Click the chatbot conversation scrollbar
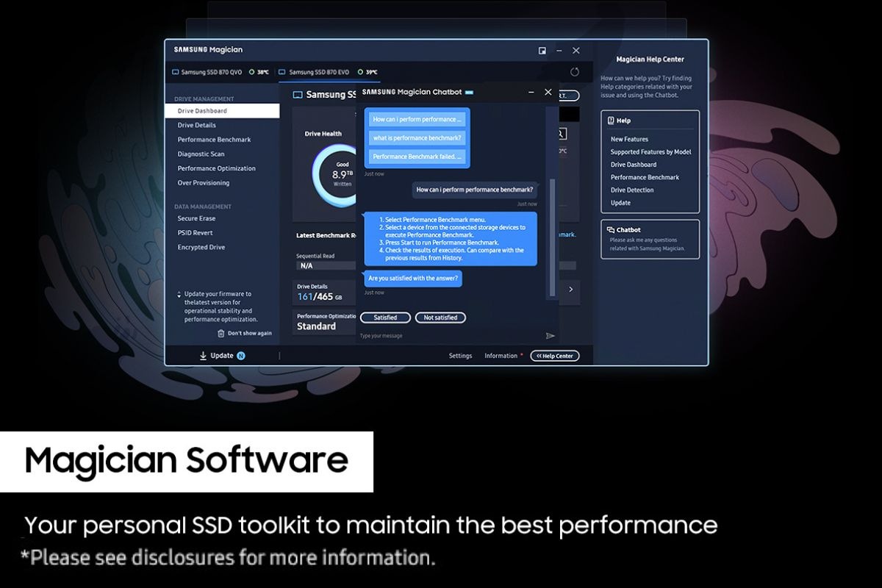Screen dimensions: 882x588 [x=552, y=235]
